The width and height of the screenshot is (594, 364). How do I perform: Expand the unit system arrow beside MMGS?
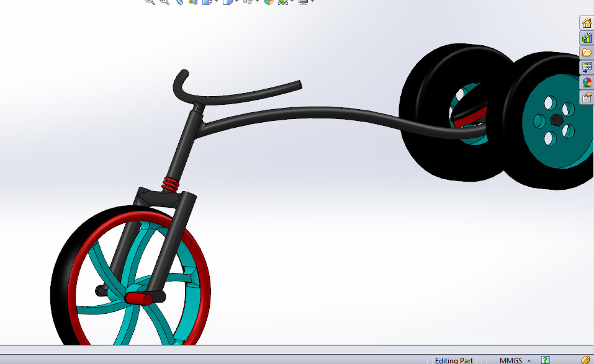point(529,361)
